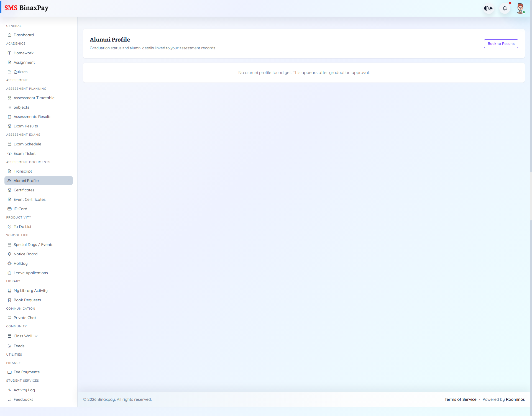Click the Quizzes checkmark icon

10,72
